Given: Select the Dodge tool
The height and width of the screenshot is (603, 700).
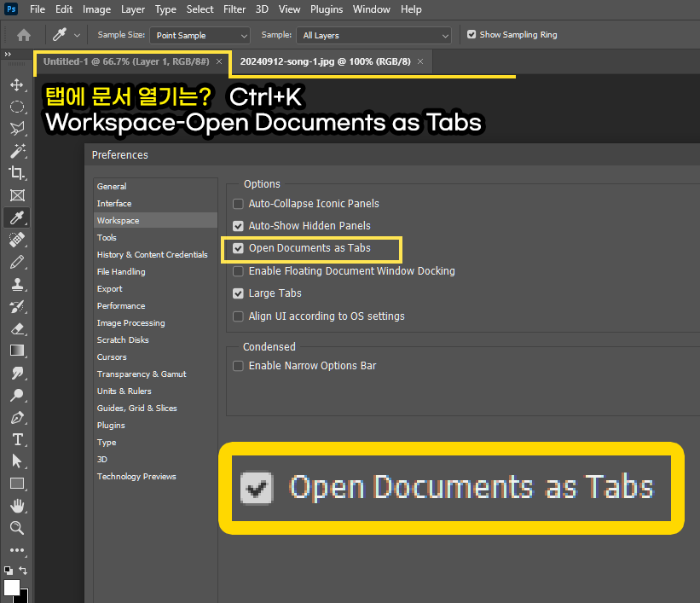Looking at the screenshot, I should (x=17, y=395).
